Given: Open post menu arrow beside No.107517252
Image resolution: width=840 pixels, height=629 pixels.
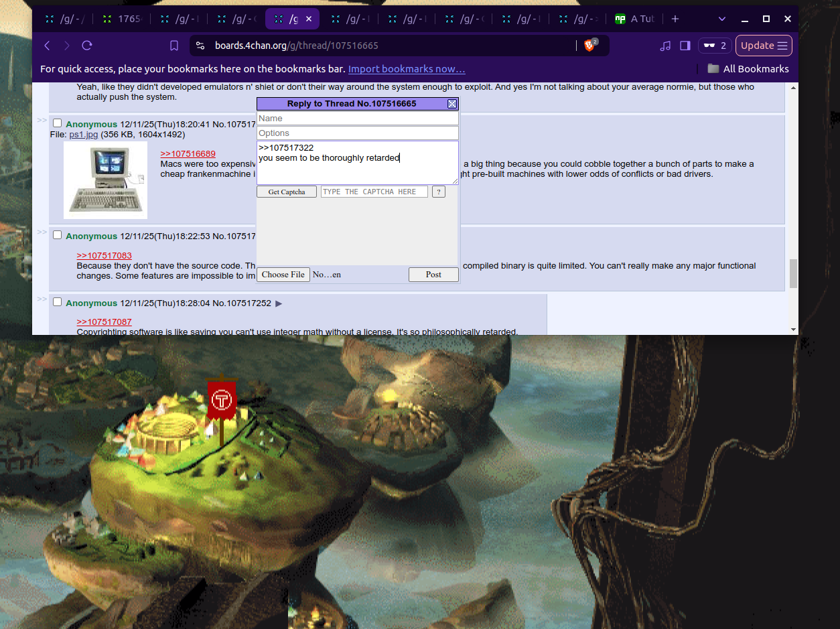Looking at the screenshot, I should [279, 303].
